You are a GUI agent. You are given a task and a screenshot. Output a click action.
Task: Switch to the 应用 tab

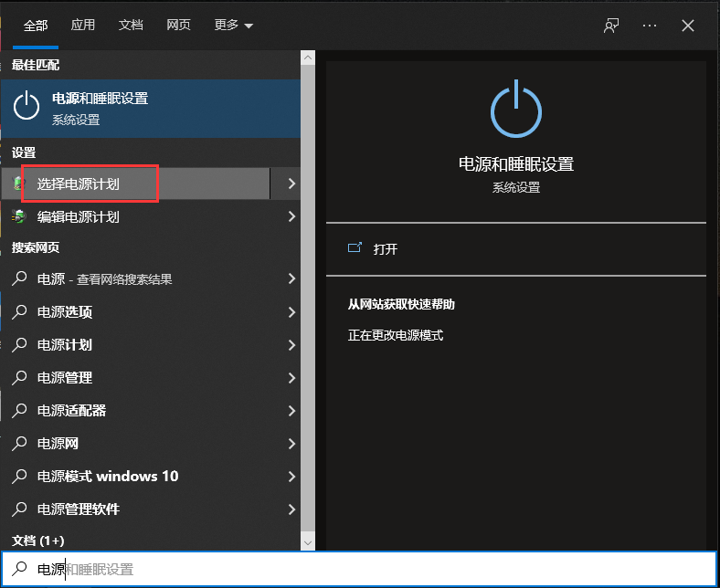tap(83, 26)
